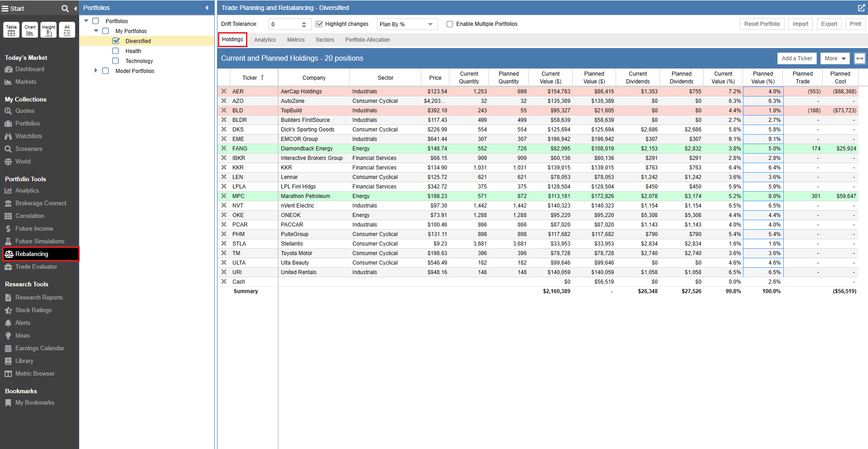
Task: Switch to the Sectors tab
Action: click(324, 40)
